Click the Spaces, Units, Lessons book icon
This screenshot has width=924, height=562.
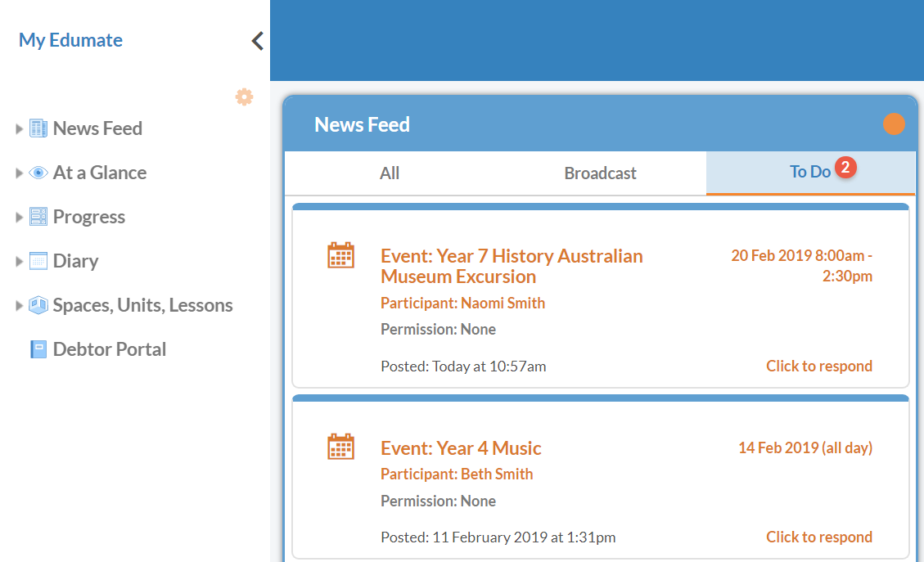(x=38, y=305)
